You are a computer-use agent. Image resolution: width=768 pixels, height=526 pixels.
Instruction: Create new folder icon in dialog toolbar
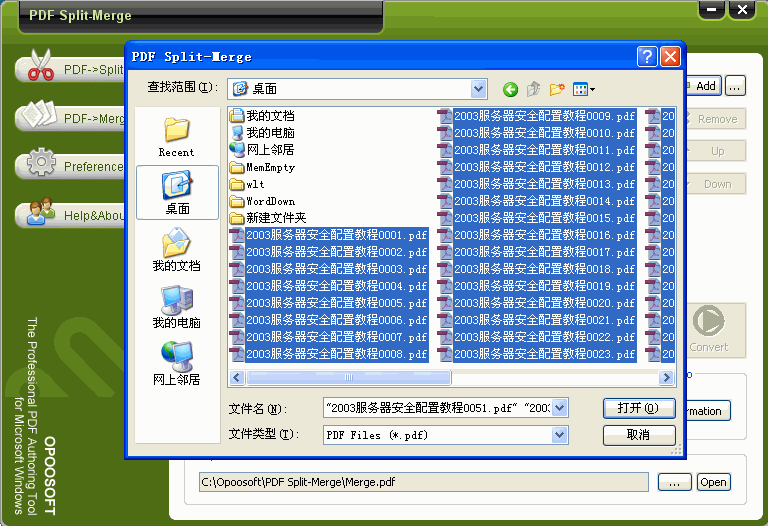pos(557,89)
